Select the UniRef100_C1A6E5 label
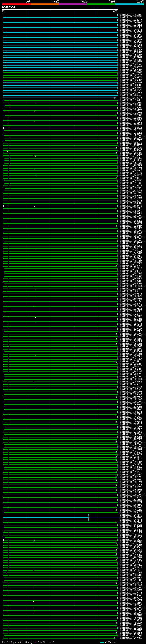Viewport: 146px width, 644px height. coord(131,156)
